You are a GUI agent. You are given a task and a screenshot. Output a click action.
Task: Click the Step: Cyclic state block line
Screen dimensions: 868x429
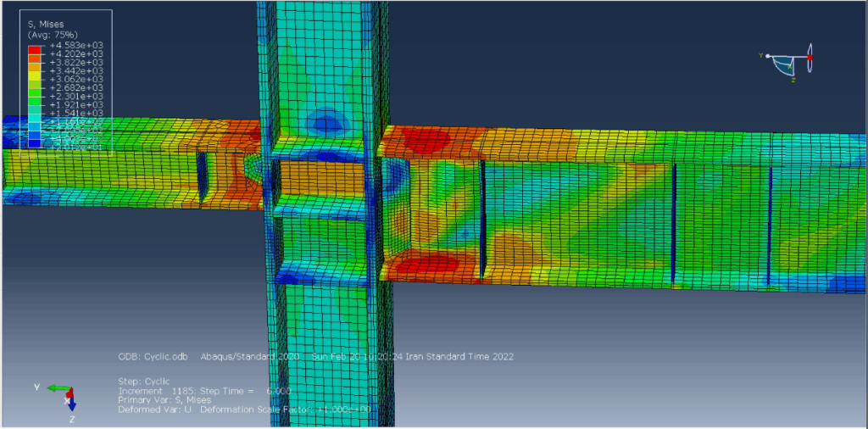pos(143,382)
